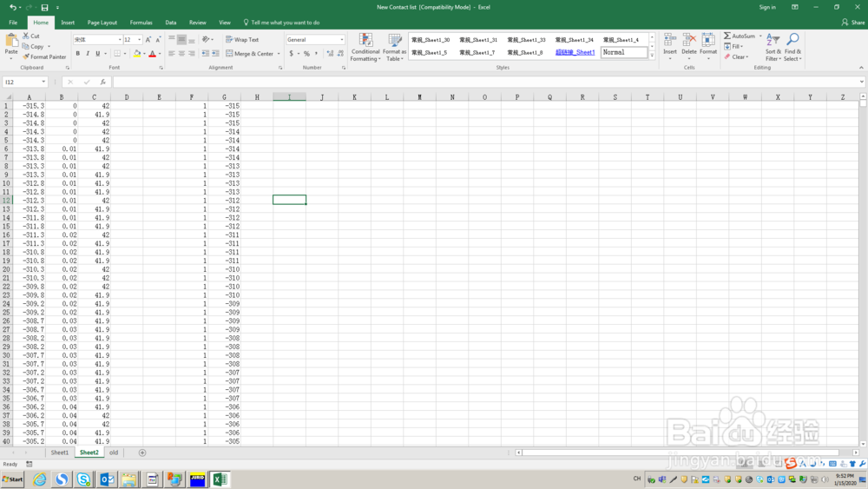Switch to the Formulas tab
The height and width of the screenshot is (489, 868).
[141, 23]
